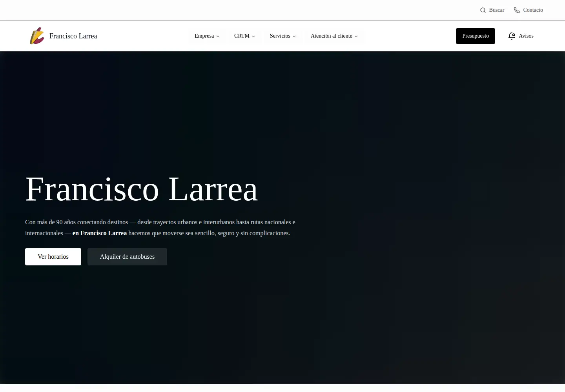Image resolution: width=565 pixels, height=392 pixels.
Task: Click the Presupuesto button
Action: (x=476, y=36)
